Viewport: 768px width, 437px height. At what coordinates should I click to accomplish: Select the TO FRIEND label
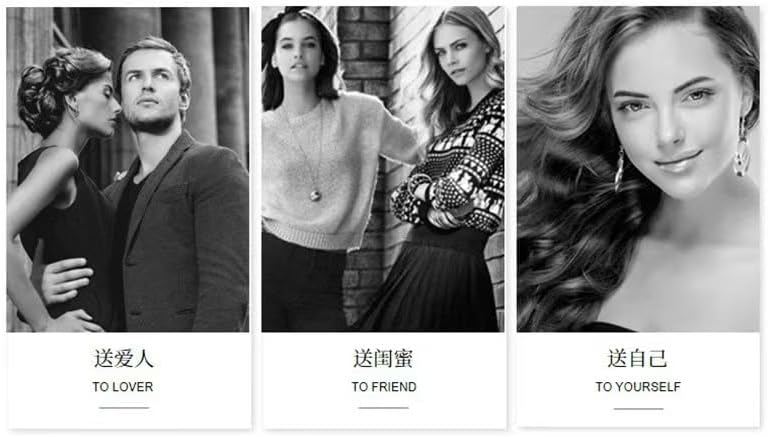(384, 387)
